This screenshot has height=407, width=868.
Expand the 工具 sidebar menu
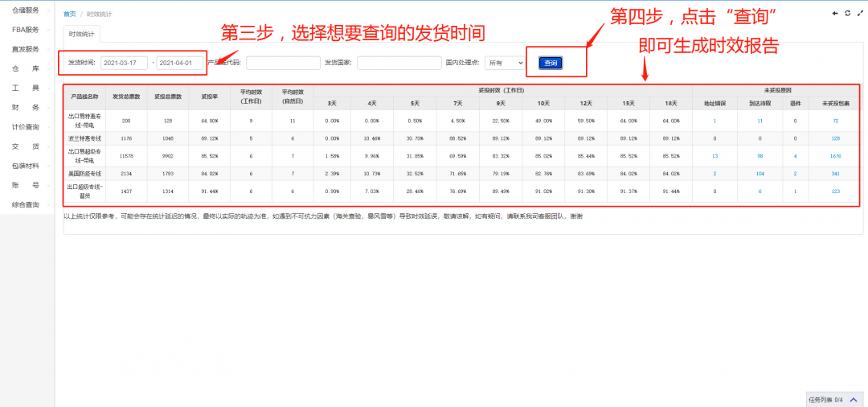(27, 88)
